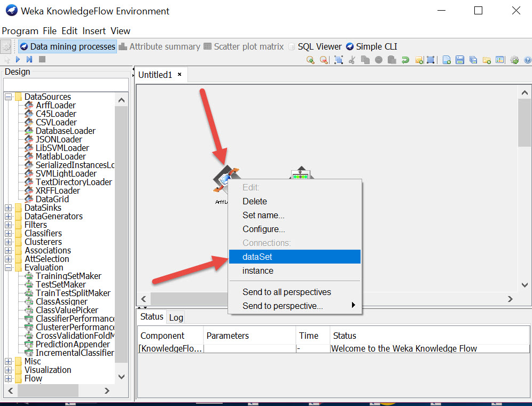Viewport: 532px width, 406px height.
Task: Click the save flow floppy disk icon
Action: point(460,60)
